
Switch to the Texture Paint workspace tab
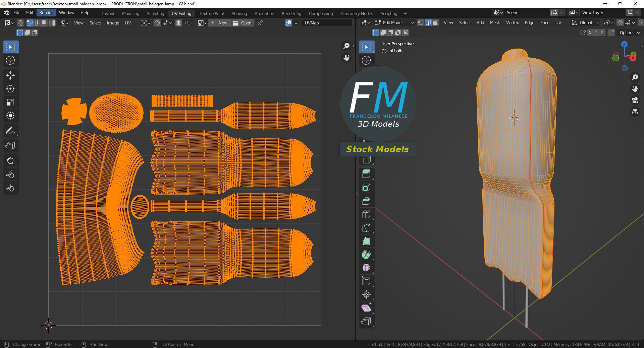[x=211, y=13]
